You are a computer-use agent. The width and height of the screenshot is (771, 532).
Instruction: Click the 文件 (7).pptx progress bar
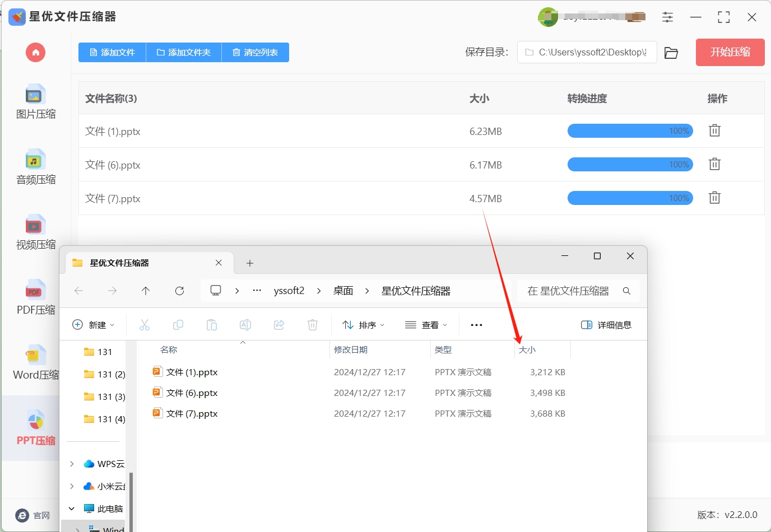pyautogui.click(x=630, y=198)
